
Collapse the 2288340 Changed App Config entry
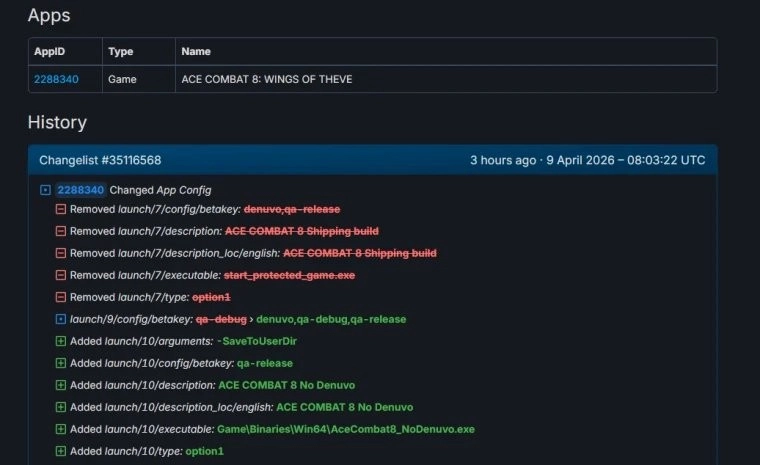pos(45,189)
